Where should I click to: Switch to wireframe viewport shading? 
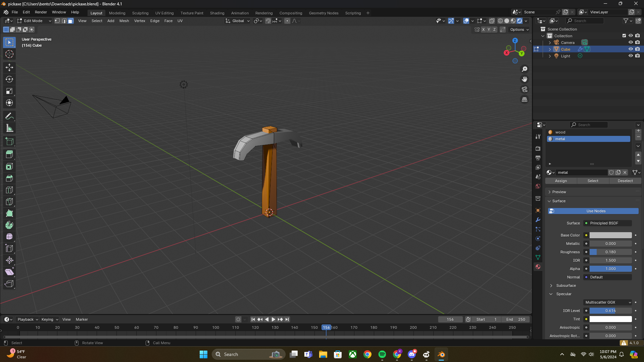500,21
